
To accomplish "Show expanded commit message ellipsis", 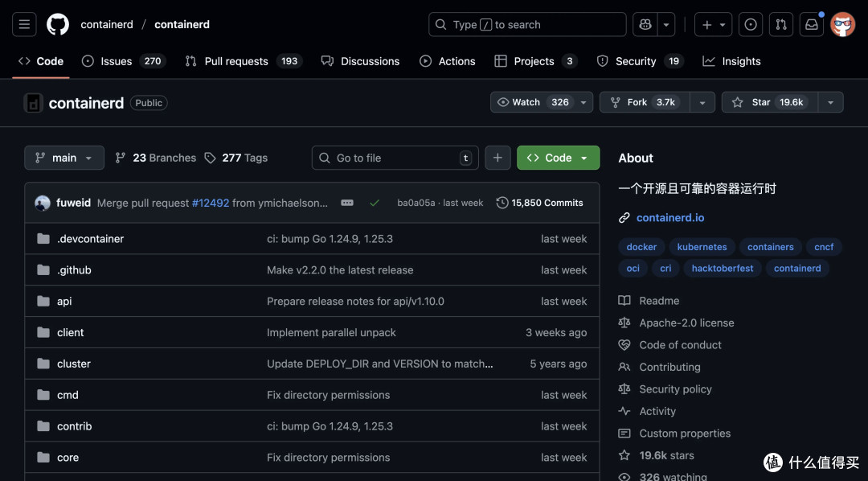I will tap(347, 203).
